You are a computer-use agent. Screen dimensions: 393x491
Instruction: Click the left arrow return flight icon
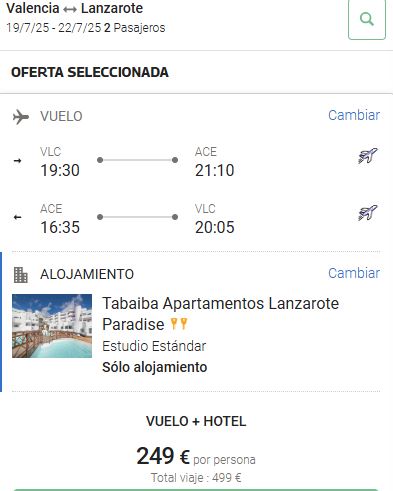tap(18, 217)
